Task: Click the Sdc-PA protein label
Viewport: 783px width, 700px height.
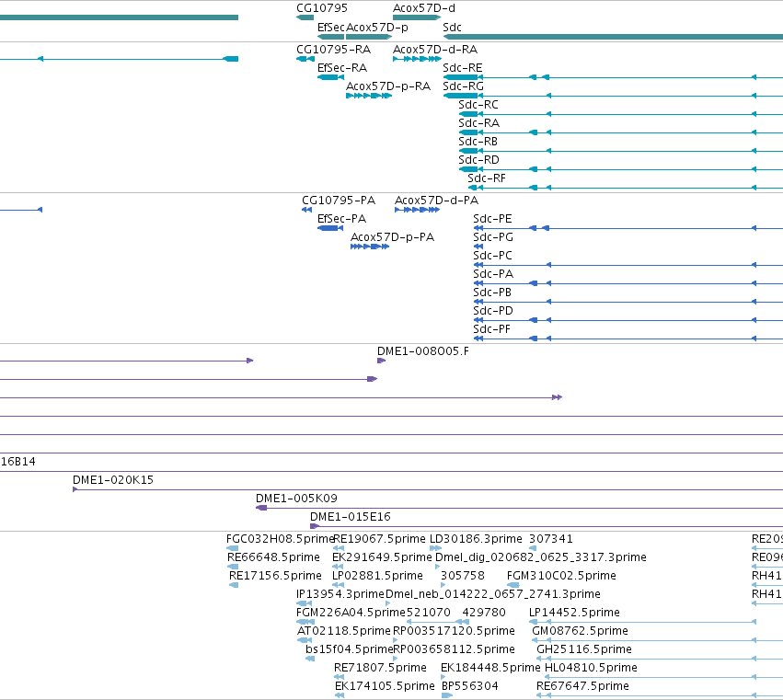Action: click(493, 274)
